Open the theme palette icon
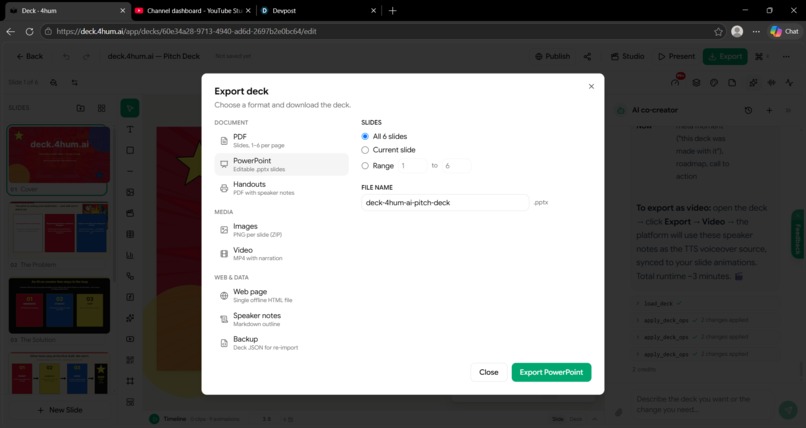The height and width of the screenshot is (428, 806). point(714,83)
